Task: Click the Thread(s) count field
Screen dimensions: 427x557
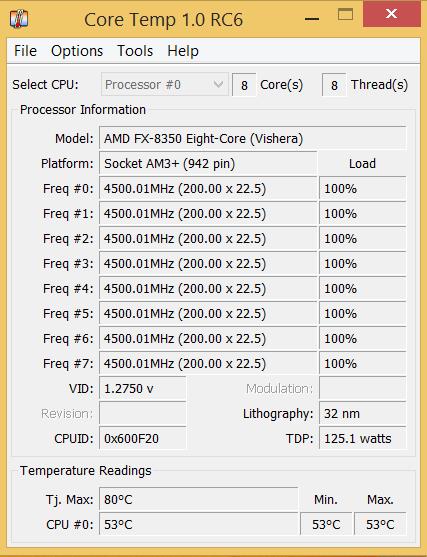Action: (x=334, y=85)
